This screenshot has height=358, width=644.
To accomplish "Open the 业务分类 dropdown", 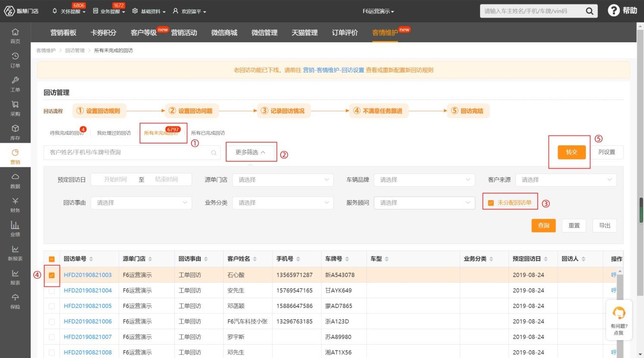I will pyautogui.click(x=283, y=203).
